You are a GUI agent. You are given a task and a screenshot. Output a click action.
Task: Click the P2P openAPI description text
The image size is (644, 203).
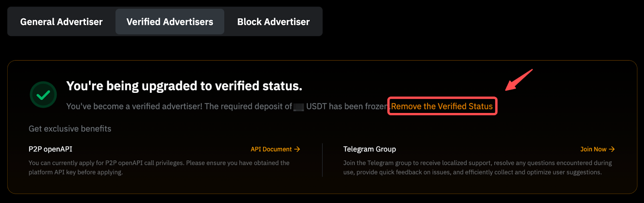pyautogui.click(x=159, y=167)
